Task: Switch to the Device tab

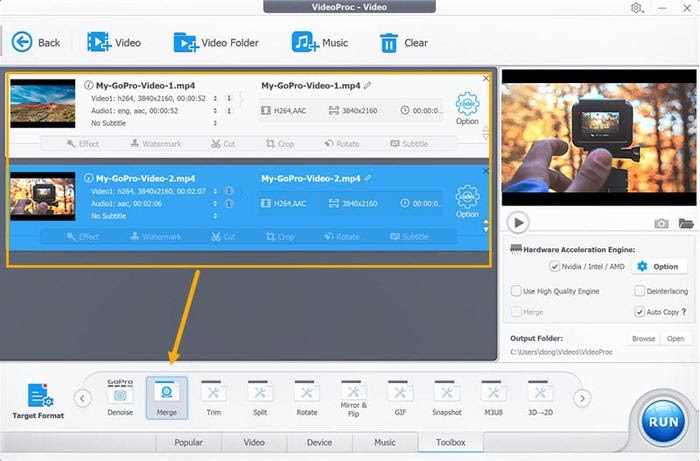Action: [320, 442]
